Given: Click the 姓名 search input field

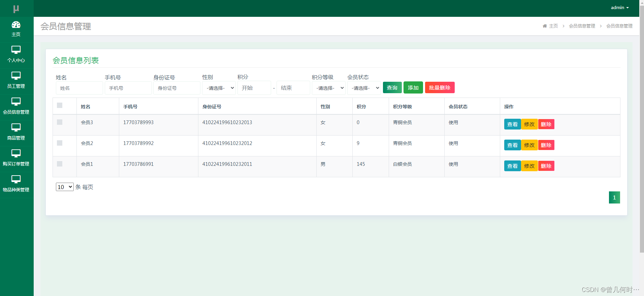Looking at the screenshot, I should point(79,88).
